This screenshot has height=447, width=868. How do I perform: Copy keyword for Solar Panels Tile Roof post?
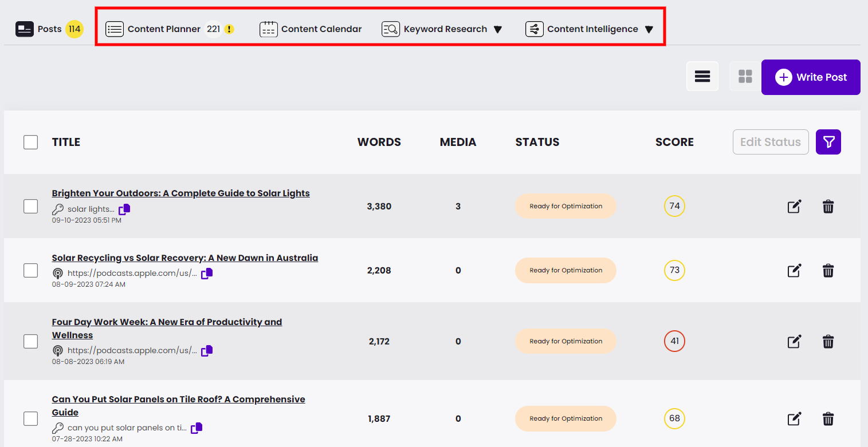197,428
